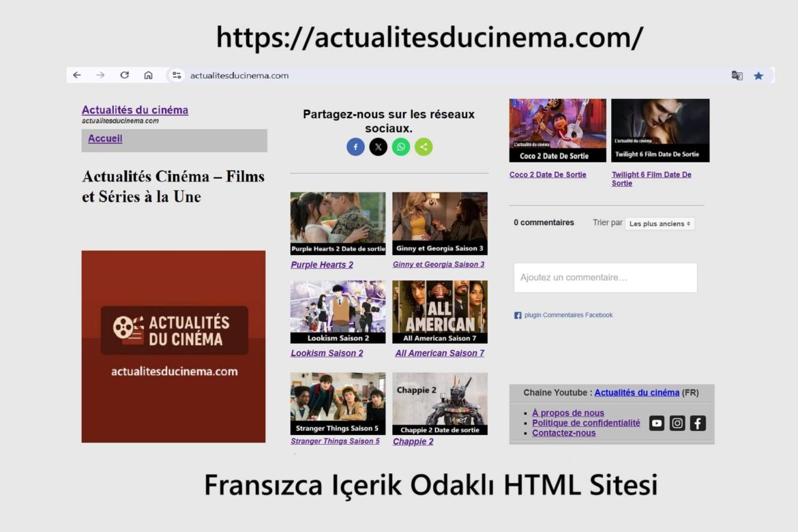Select the Accueil menu item
The width and height of the screenshot is (798, 532).
point(105,138)
